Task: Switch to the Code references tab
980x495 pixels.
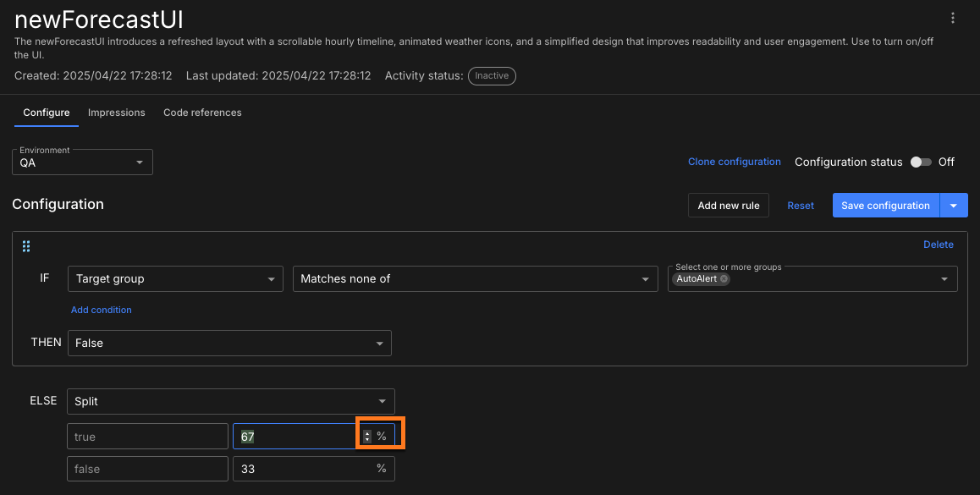Action: coord(202,113)
